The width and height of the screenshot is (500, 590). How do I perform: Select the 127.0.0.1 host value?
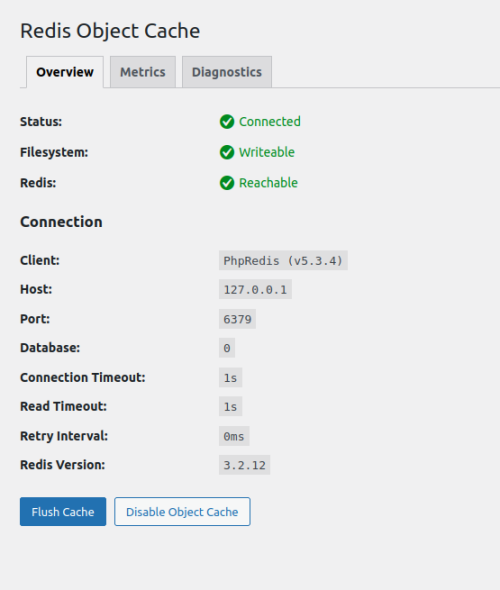tap(255, 289)
